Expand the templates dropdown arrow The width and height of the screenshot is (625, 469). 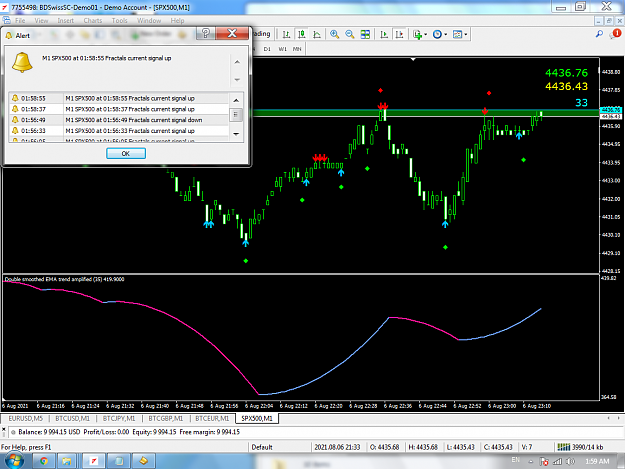pos(465,35)
